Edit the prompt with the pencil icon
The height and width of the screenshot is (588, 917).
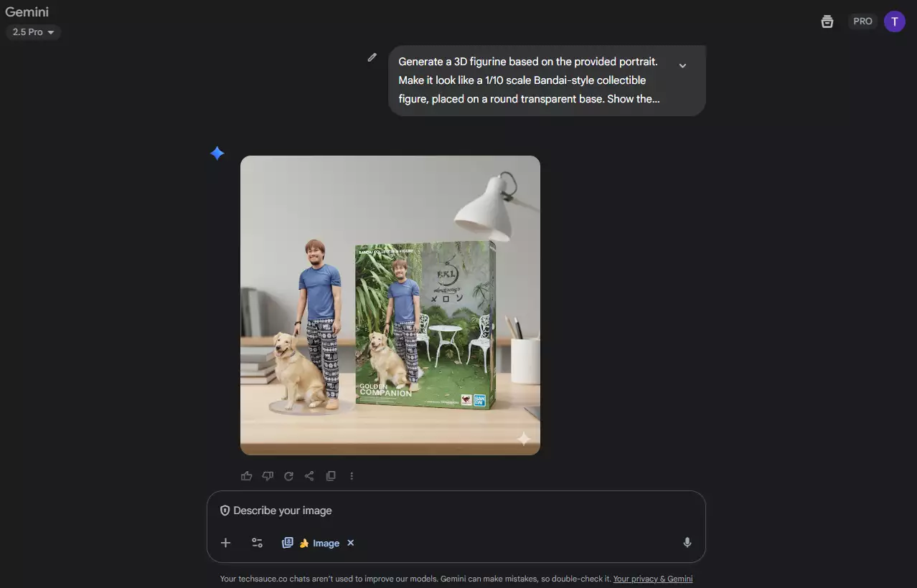coord(372,57)
